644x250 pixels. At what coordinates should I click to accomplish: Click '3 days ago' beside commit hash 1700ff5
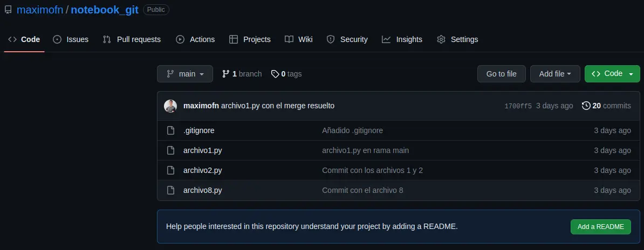554,106
